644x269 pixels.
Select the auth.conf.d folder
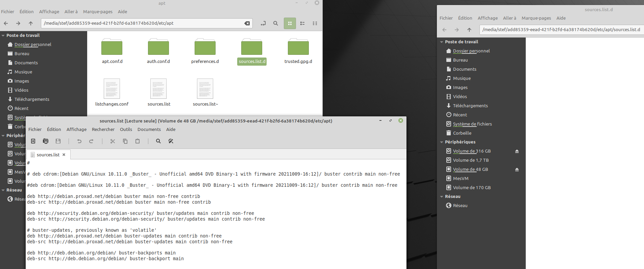coord(158,51)
